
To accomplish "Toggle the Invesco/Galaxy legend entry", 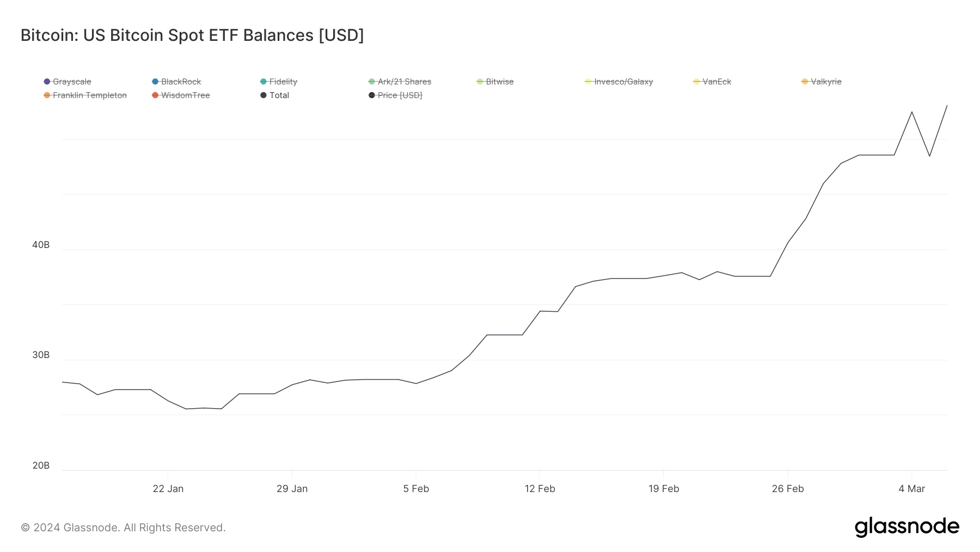I will [x=619, y=82].
